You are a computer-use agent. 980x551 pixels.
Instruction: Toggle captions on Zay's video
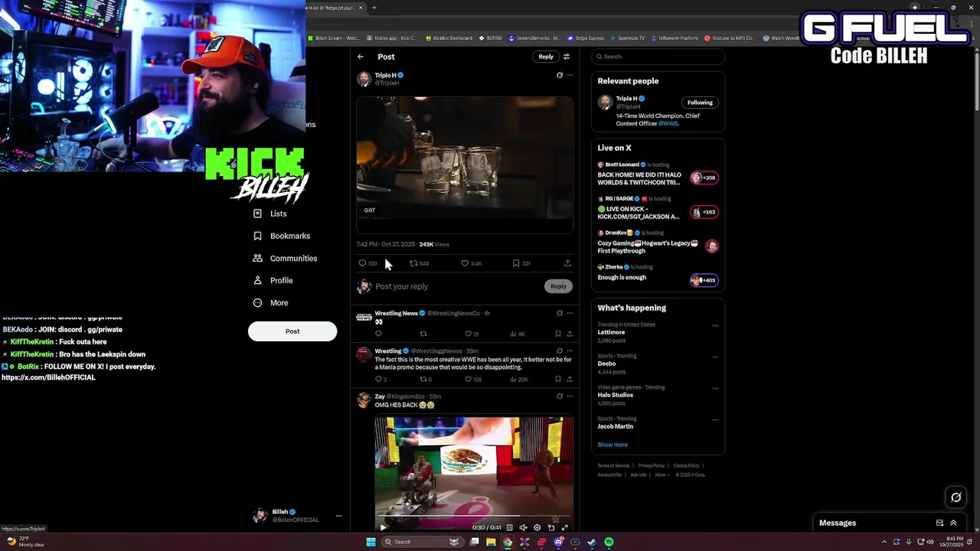coord(510,527)
